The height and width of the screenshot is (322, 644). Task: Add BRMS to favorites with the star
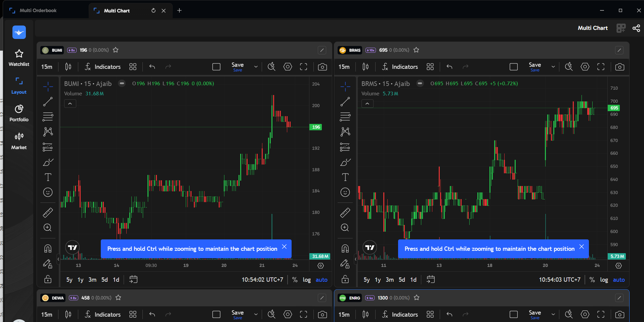[x=416, y=50]
